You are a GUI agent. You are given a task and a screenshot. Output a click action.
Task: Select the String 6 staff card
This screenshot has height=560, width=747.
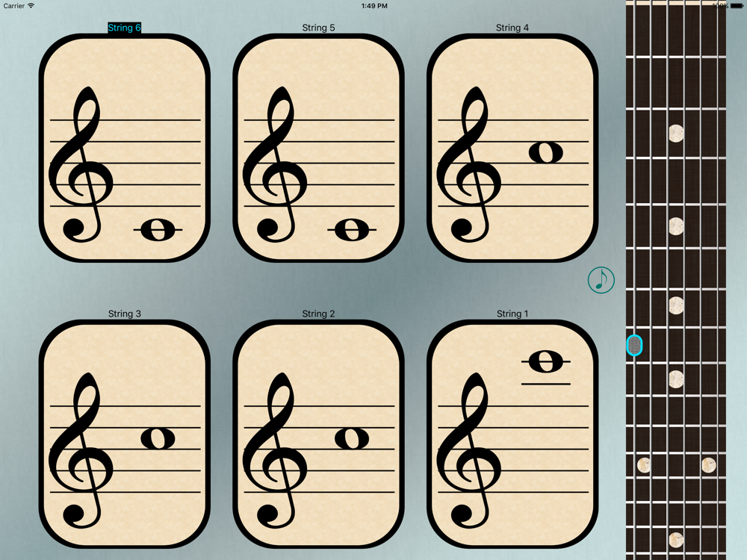[124, 148]
